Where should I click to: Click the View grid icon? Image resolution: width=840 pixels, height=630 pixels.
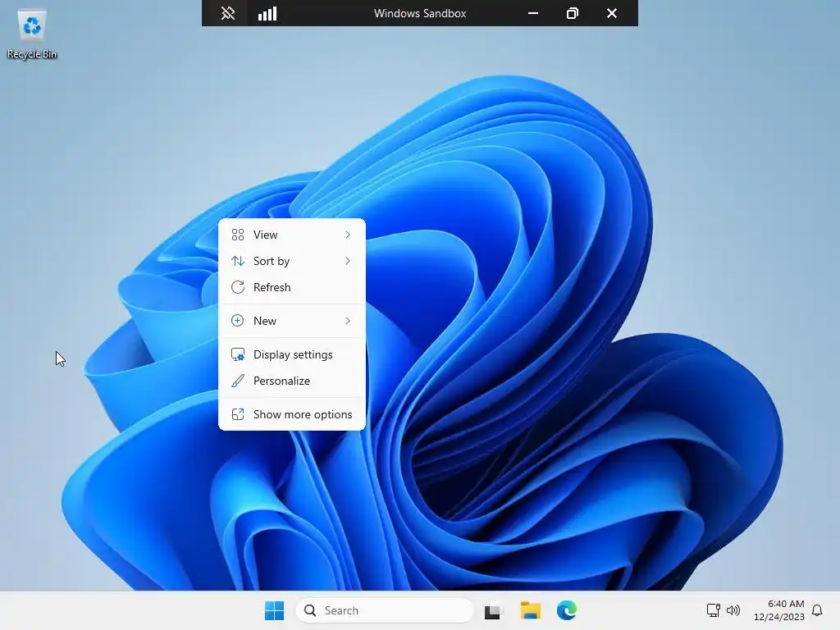pyautogui.click(x=238, y=235)
